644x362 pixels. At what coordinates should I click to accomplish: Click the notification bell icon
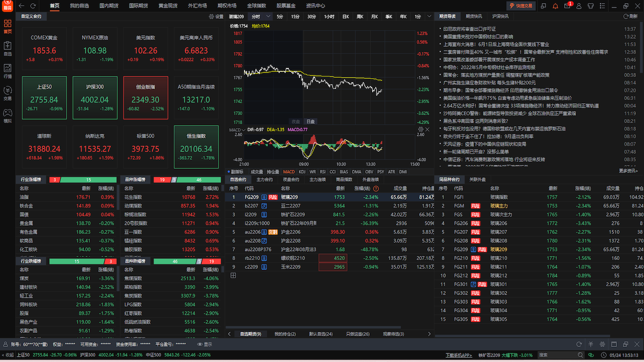(x=555, y=6)
